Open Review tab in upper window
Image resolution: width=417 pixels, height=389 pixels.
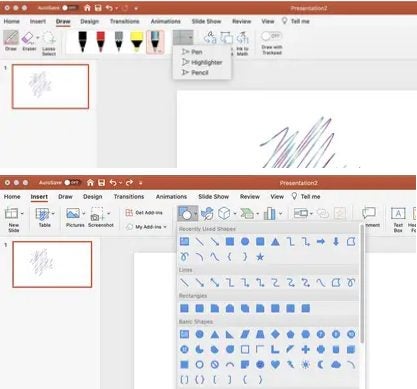pos(242,21)
